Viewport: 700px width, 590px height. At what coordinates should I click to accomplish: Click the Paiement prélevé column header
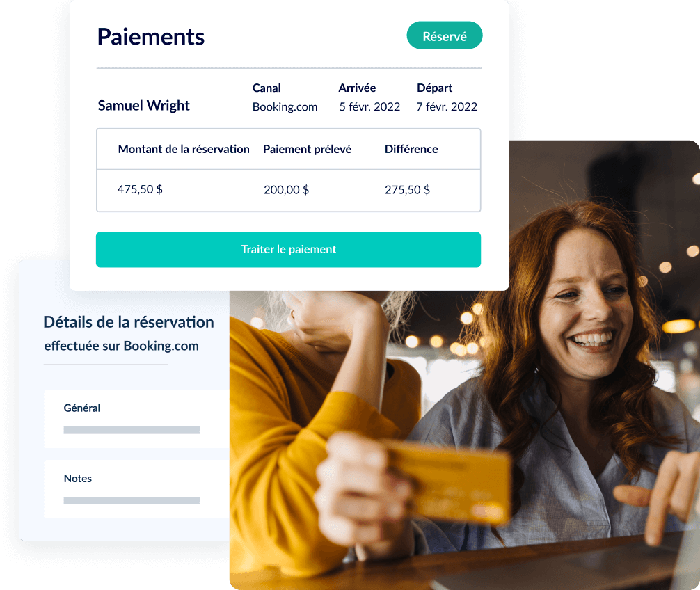(307, 149)
